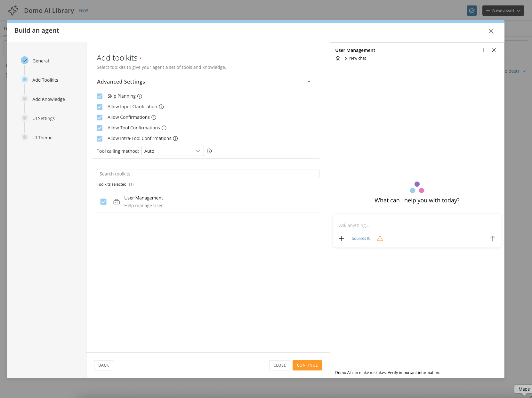Open Sources (0) link
Image resolution: width=532 pixels, height=398 pixels.
pos(362,239)
